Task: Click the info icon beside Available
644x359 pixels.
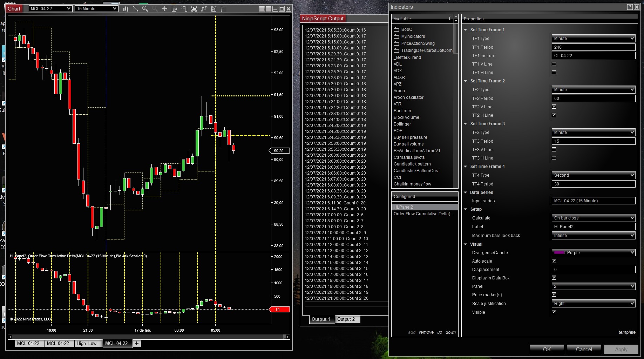Action: pos(449,18)
